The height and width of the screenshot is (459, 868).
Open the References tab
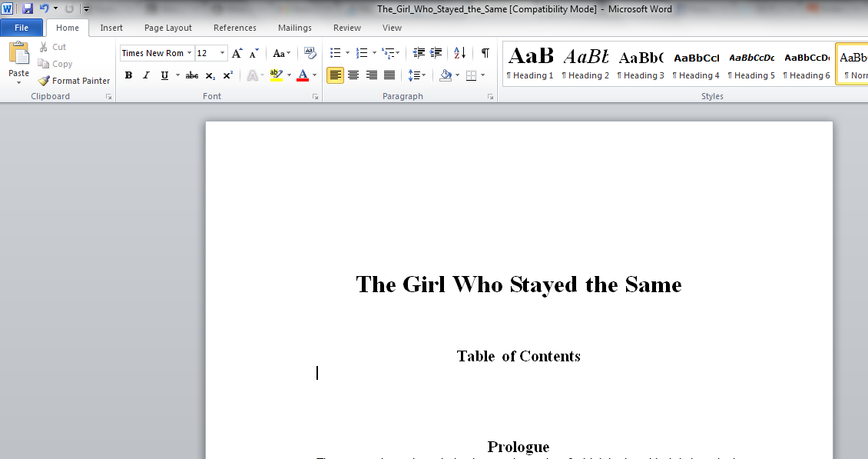(235, 28)
